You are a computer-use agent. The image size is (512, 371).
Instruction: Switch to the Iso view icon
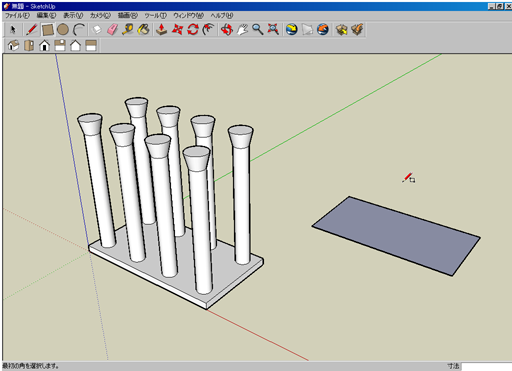(13, 45)
